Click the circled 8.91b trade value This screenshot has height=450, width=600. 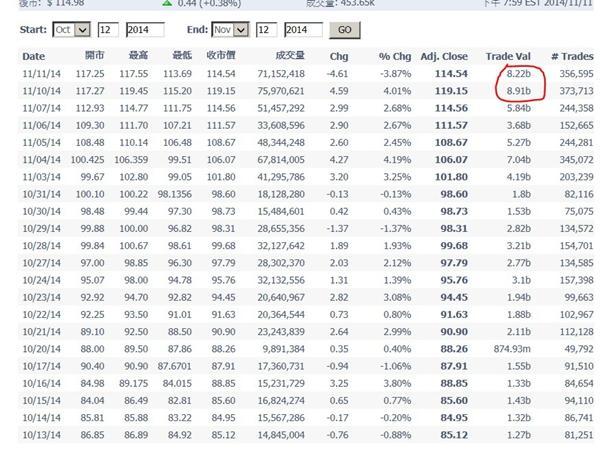(x=517, y=90)
